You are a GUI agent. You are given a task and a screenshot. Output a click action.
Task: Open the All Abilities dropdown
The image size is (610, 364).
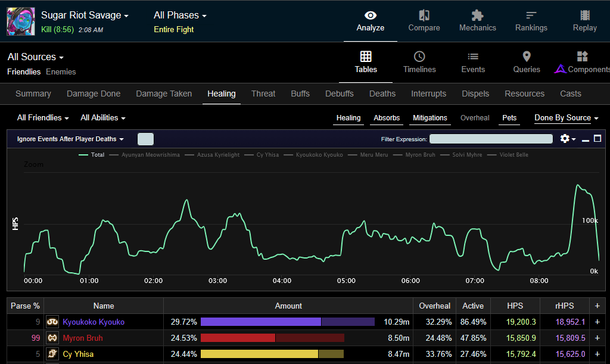click(102, 118)
